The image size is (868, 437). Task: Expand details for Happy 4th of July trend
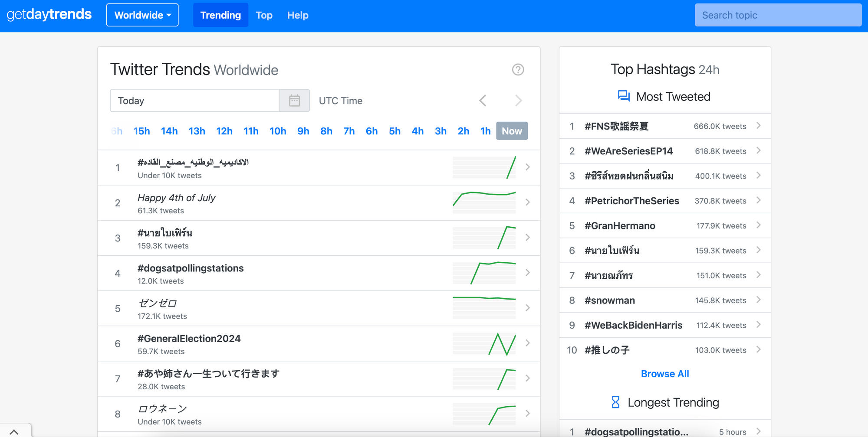point(528,202)
